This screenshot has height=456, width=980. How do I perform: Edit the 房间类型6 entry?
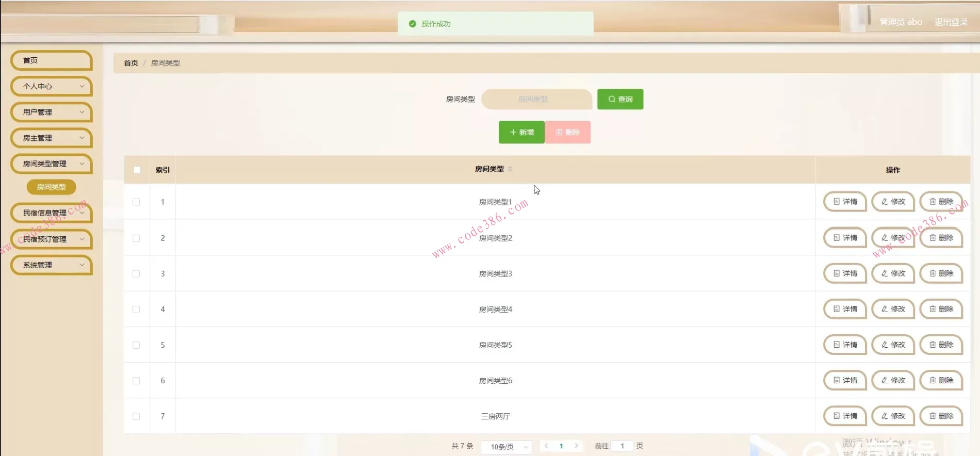(x=893, y=380)
